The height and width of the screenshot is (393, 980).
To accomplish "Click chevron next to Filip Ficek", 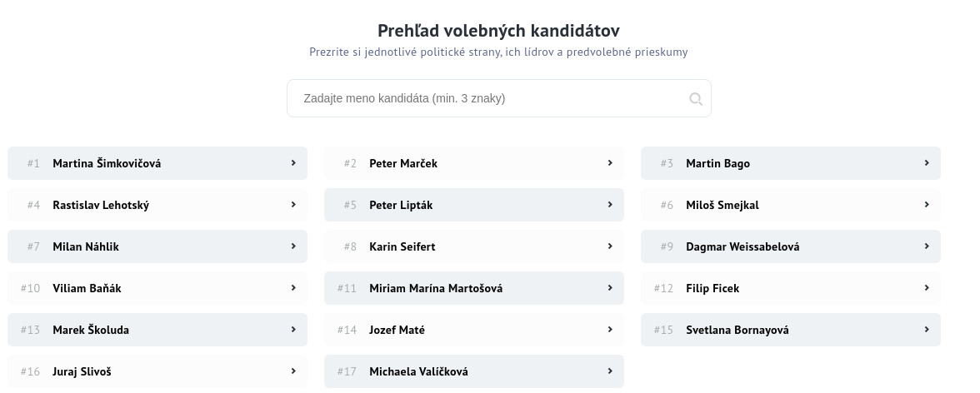I will point(927,288).
